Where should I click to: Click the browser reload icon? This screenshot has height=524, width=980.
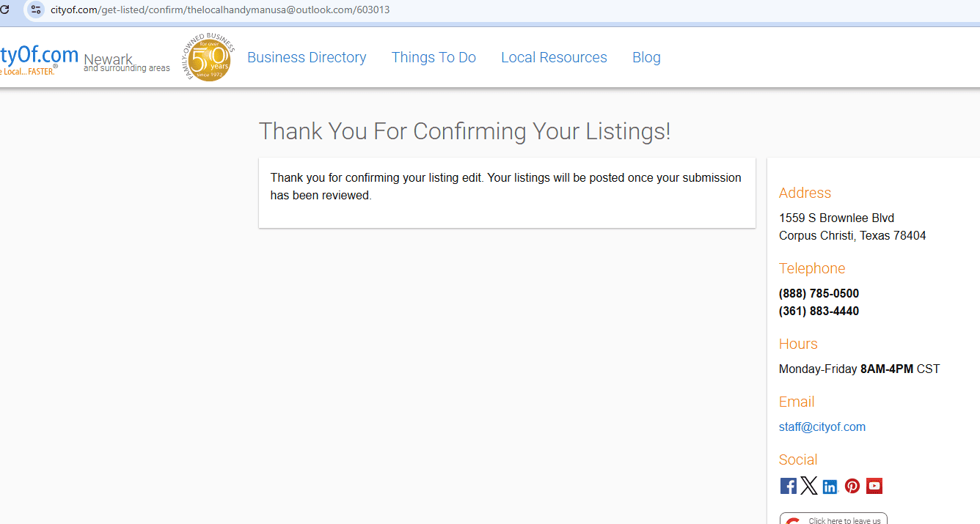(4, 10)
